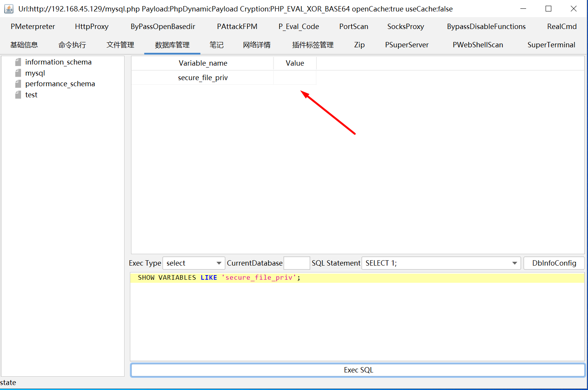
Task: Click into the SQL editor query line
Action: coord(357,278)
